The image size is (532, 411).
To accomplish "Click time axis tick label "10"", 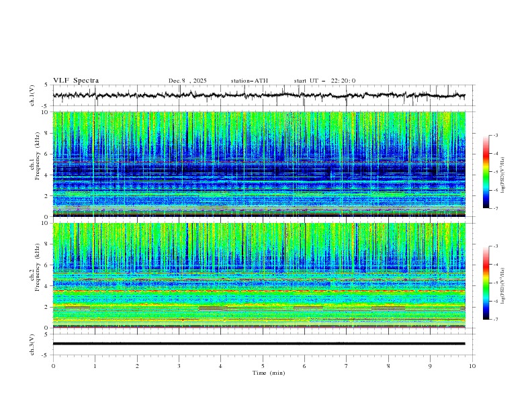I will [x=472, y=366].
